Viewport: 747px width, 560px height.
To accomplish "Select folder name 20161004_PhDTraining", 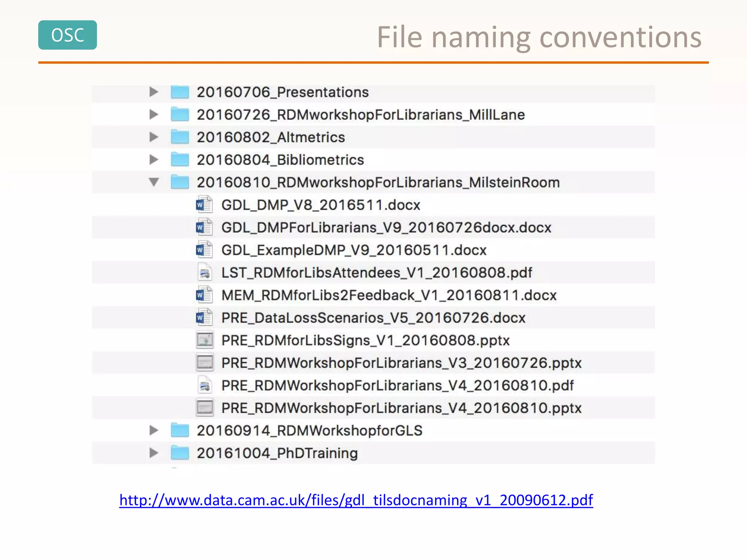I will (277, 453).
